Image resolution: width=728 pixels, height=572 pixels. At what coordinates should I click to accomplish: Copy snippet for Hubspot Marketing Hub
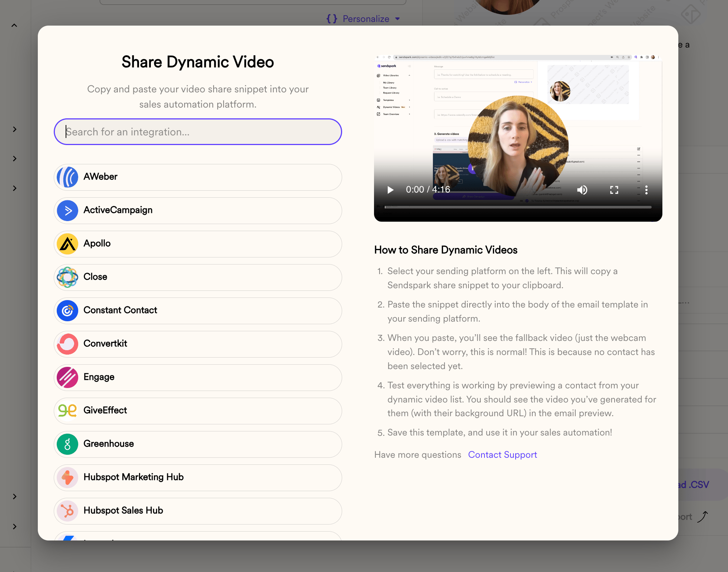point(198,477)
